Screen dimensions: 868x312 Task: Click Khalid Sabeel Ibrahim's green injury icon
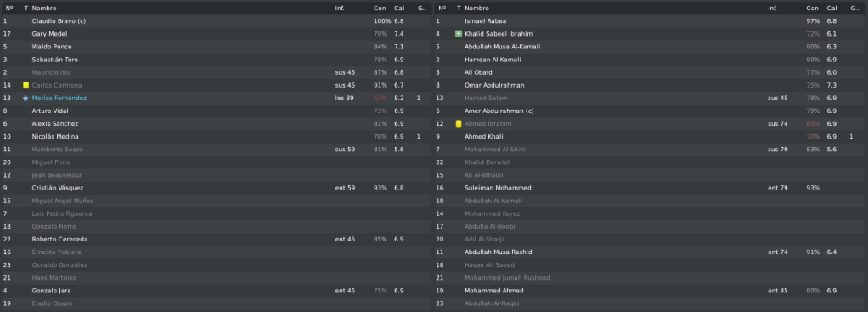[x=459, y=34]
